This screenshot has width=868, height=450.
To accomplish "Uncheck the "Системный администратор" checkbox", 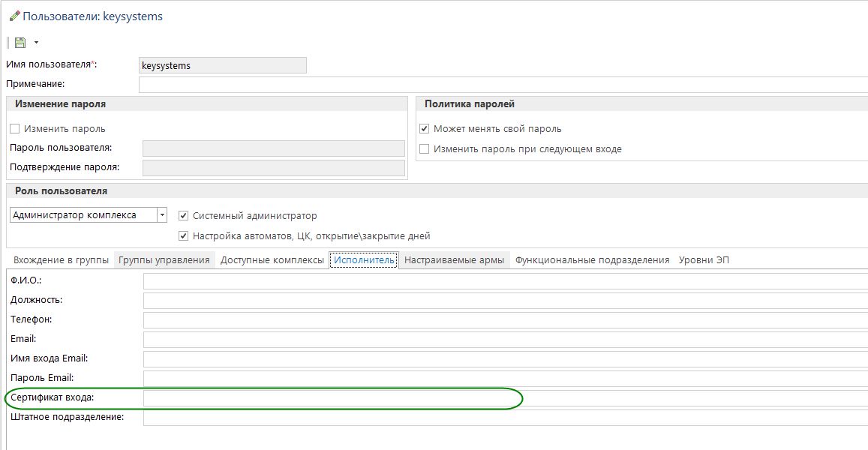I will pos(184,215).
